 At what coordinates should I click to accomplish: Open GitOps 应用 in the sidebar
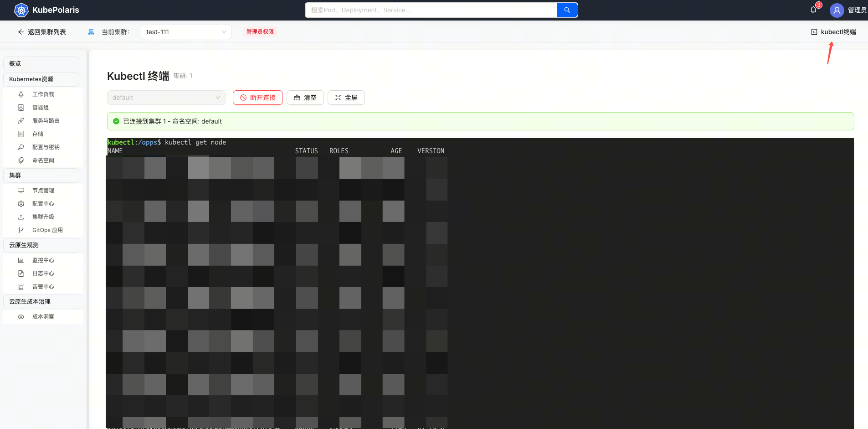click(47, 230)
